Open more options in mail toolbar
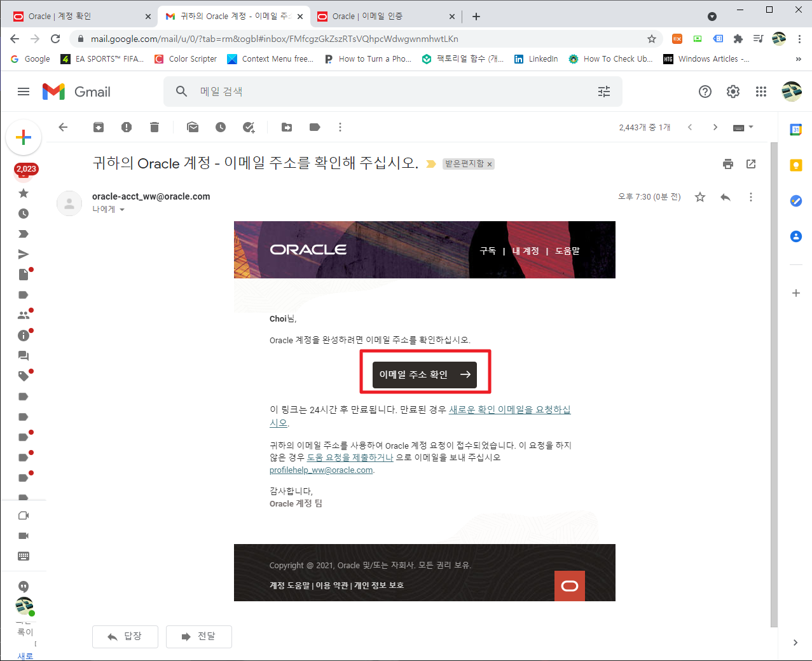 [x=340, y=127]
